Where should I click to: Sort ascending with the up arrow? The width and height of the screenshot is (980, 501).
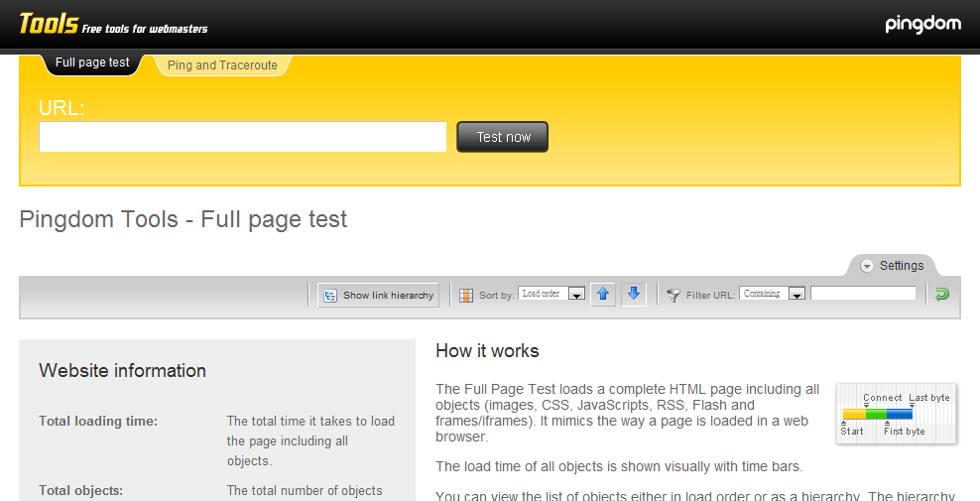point(603,294)
